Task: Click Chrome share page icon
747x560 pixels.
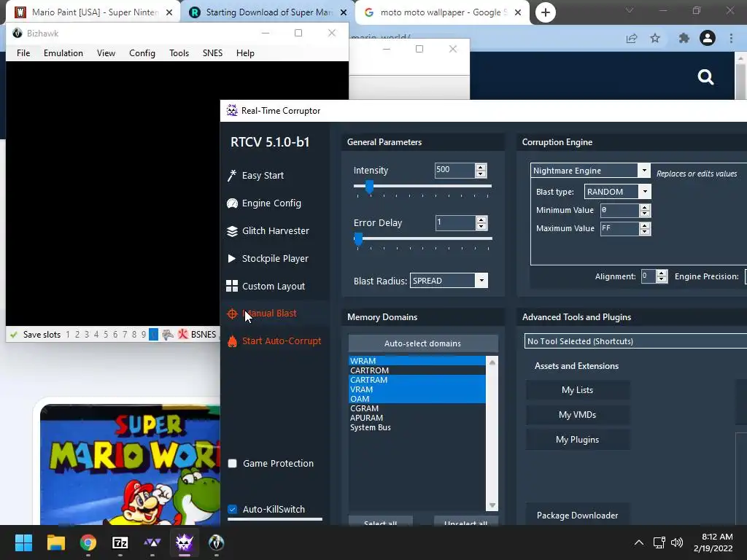Action: click(632, 38)
